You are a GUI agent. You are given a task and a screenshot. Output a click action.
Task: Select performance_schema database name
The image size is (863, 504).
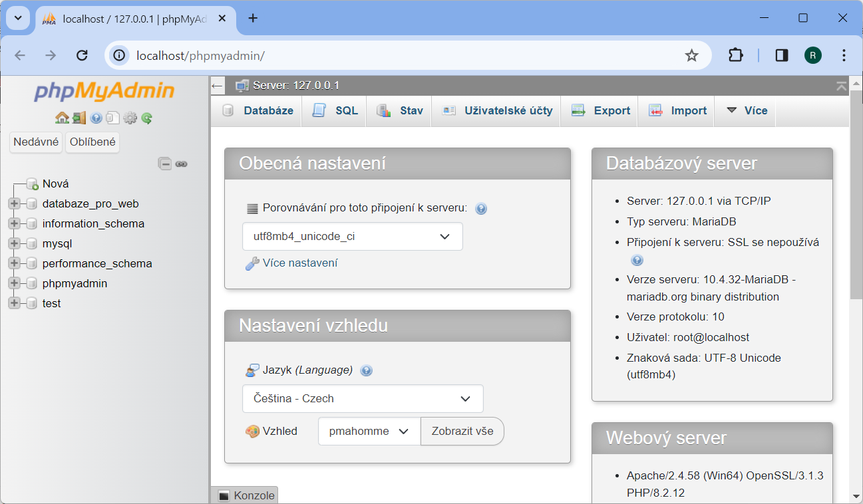tap(97, 263)
